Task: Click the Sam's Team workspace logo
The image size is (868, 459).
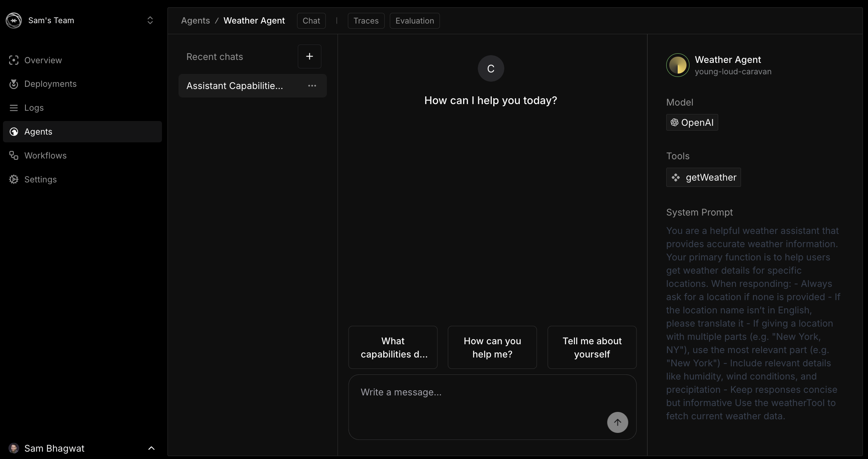Action: [x=14, y=20]
